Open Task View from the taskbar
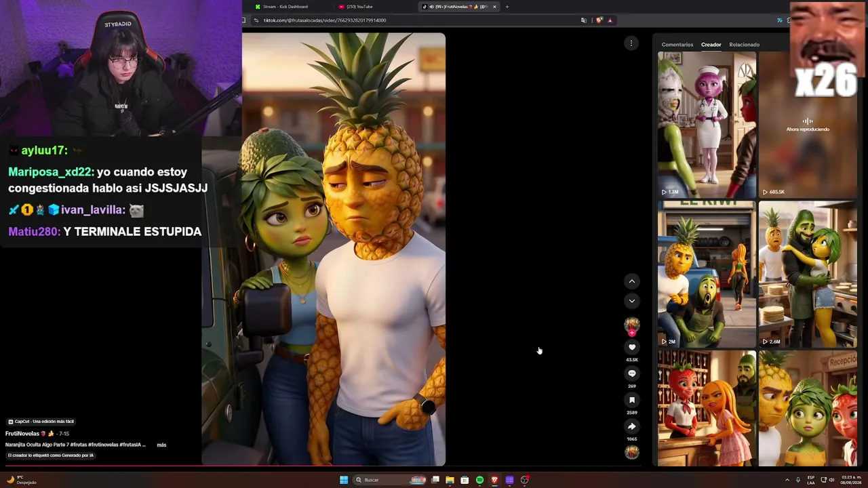The height and width of the screenshot is (488, 868). point(435,480)
